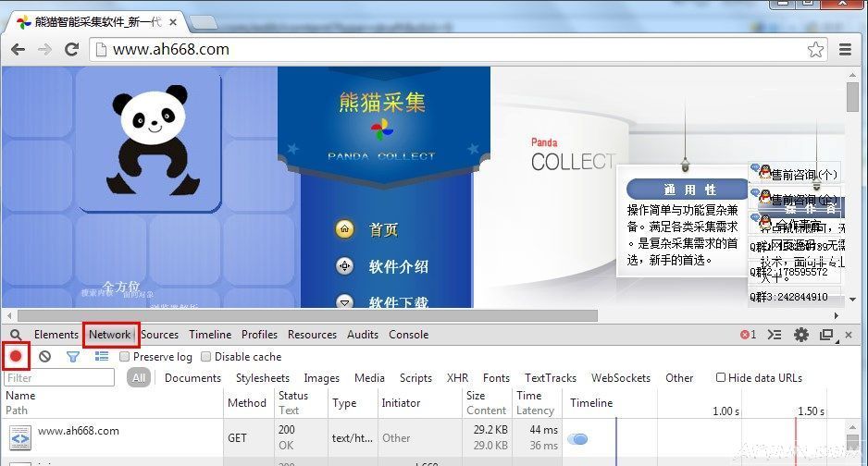Open the 软件下载 menu link
868x466 pixels.
(399, 302)
